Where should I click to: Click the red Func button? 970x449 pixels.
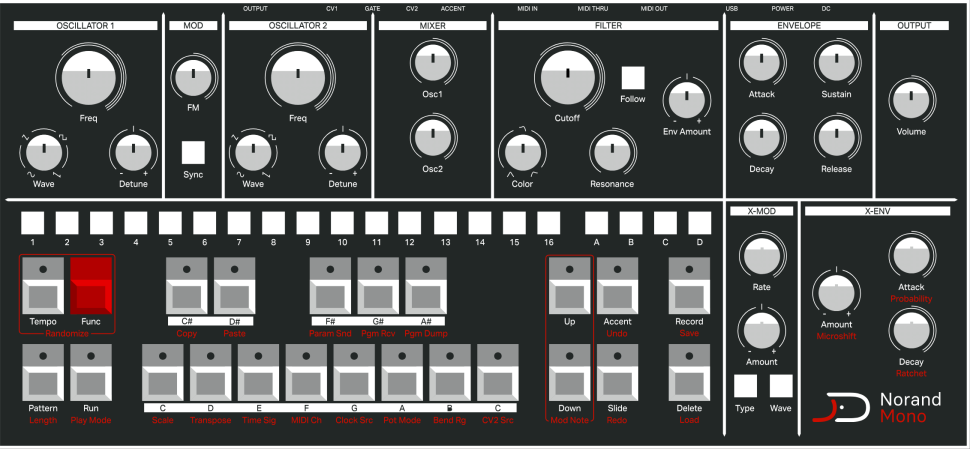point(91,285)
